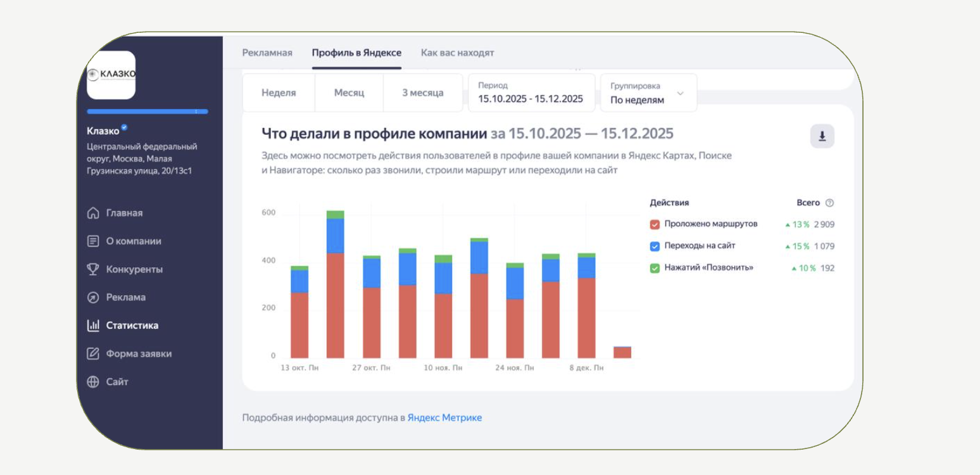The height and width of the screenshot is (475, 980).
Task: Click the home icon beside Главная
Action: (x=93, y=213)
